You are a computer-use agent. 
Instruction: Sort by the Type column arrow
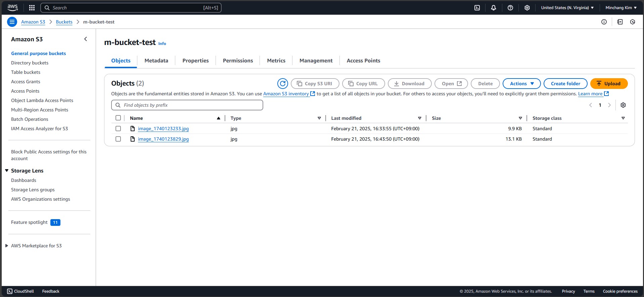319,118
